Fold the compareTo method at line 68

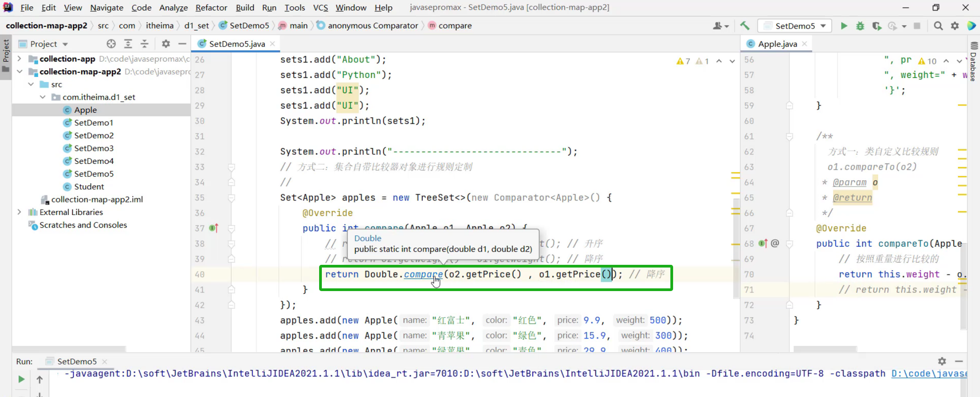(x=789, y=244)
